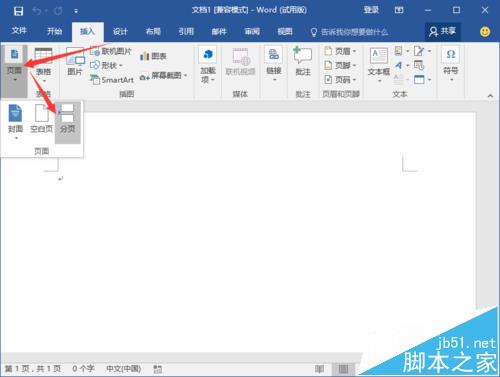Open the 链接 links dropdown
Image resolution: width=500 pixels, height=377 pixels.
pyautogui.click(x=274, y=65)
